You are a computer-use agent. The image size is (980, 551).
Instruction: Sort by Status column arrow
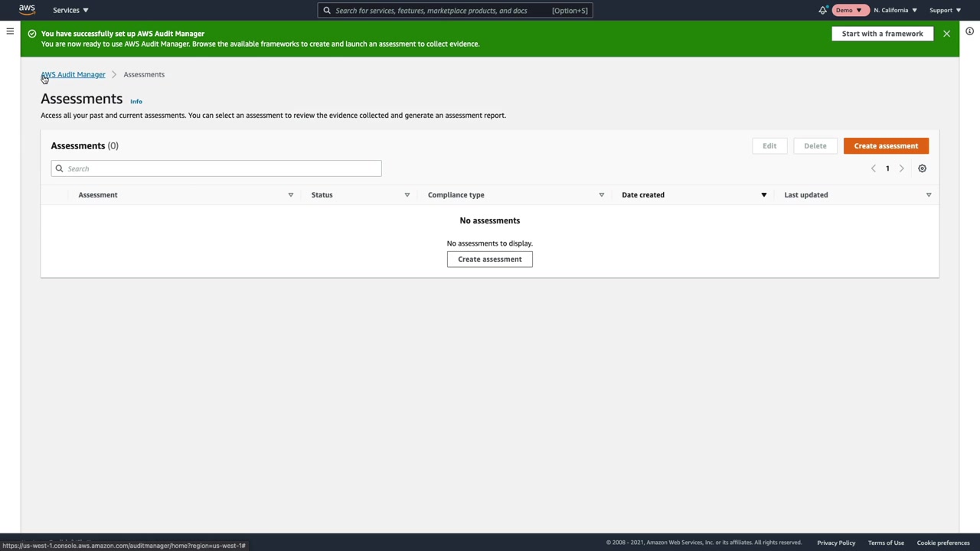pos(407,195)
